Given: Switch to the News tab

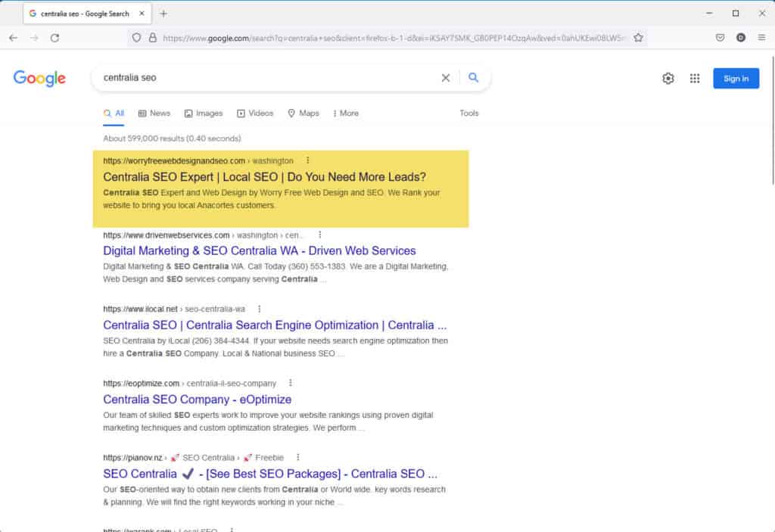Looking at the screenshot, I should coord(154,114).
